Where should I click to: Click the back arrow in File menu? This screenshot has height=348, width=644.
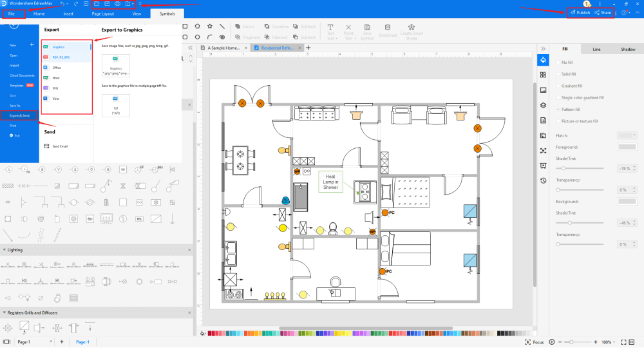14,26
